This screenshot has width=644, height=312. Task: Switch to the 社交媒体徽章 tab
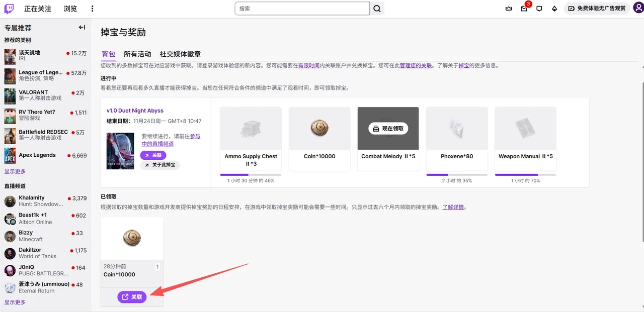tap(180, 54)
